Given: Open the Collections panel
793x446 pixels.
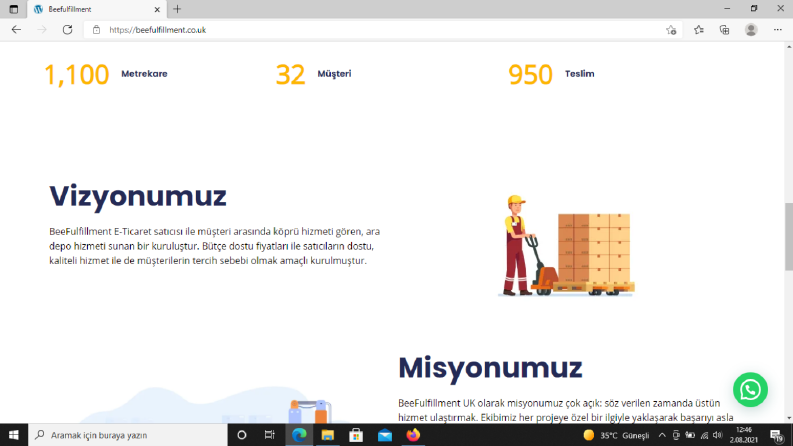Looking at the screenshot, I should click(724, 30).
